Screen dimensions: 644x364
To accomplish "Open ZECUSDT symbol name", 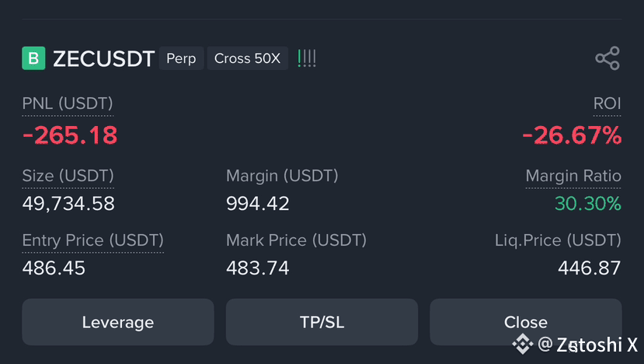I will click(104, 58).
